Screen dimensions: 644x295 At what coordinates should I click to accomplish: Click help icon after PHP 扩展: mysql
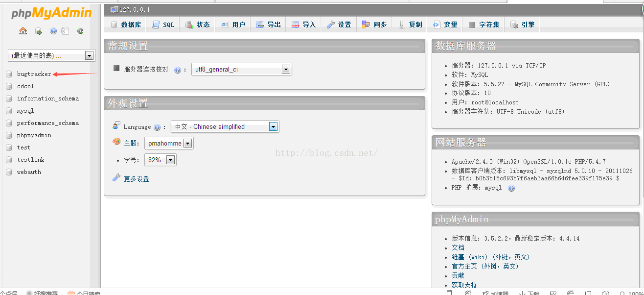pyautogui.click(x=511, y=188)
